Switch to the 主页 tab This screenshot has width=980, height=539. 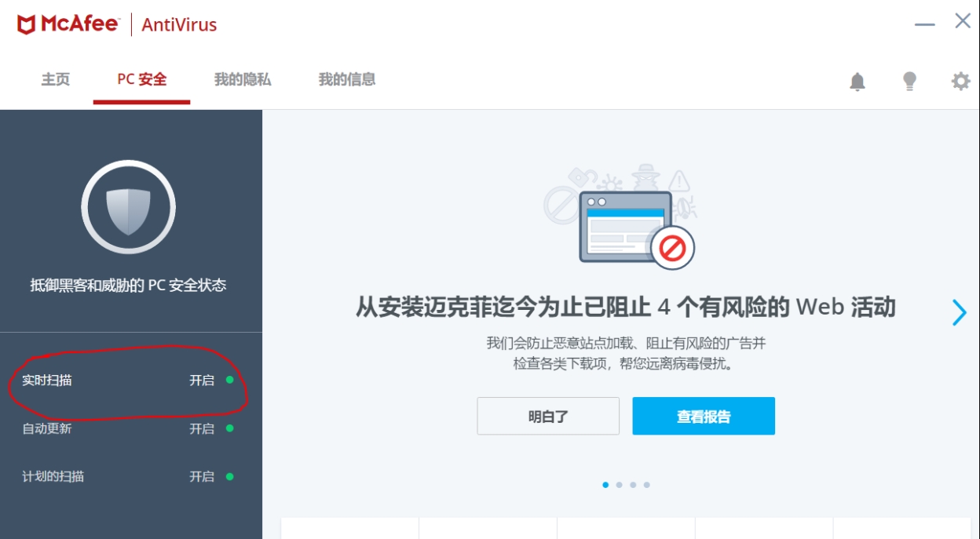click(x=56, y=79)
